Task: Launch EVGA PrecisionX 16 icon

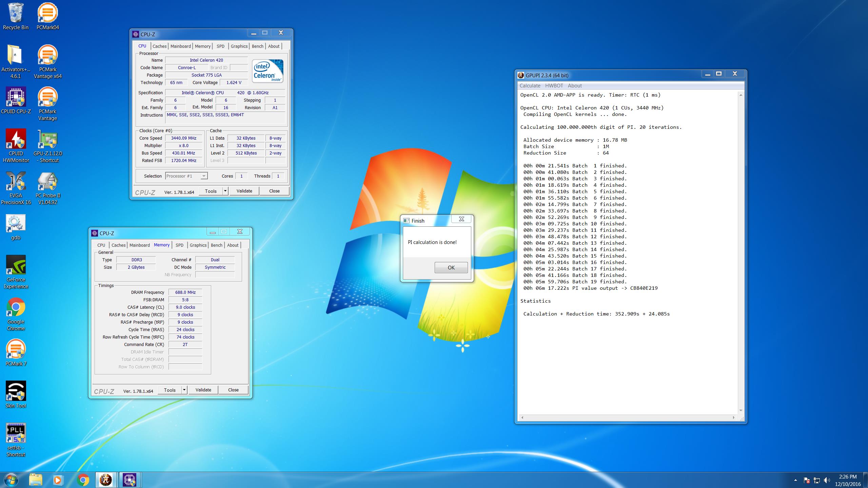Action: [x=16, y=188]
